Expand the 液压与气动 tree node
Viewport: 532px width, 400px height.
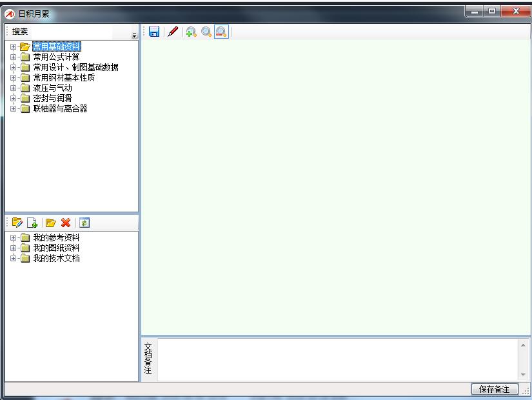(13, 88)
